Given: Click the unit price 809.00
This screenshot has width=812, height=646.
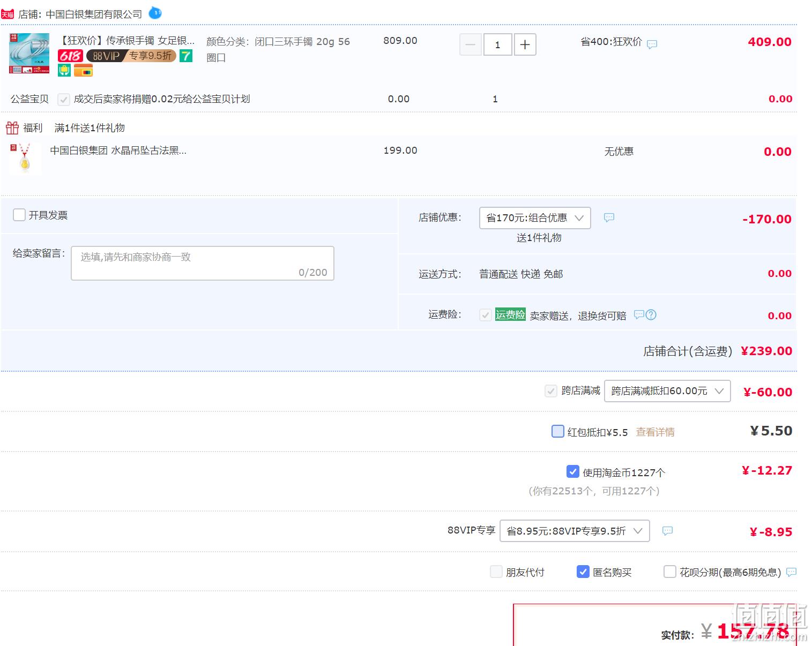Looking at the screenshot, I should point(400,41).
